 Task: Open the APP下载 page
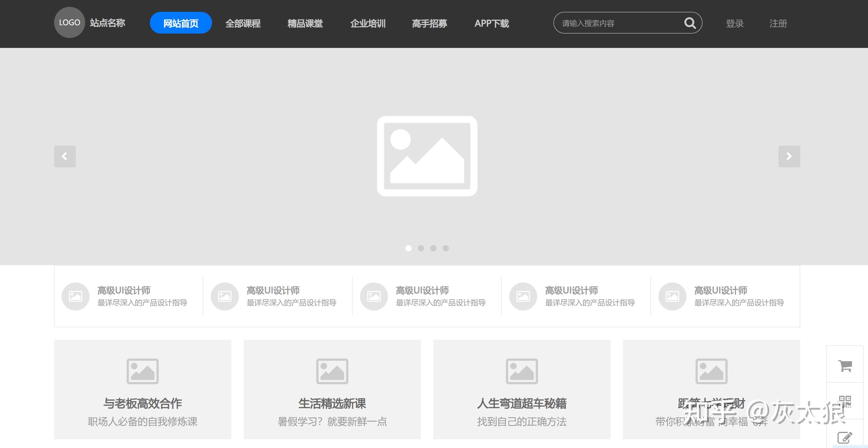[x=492, y=23]
